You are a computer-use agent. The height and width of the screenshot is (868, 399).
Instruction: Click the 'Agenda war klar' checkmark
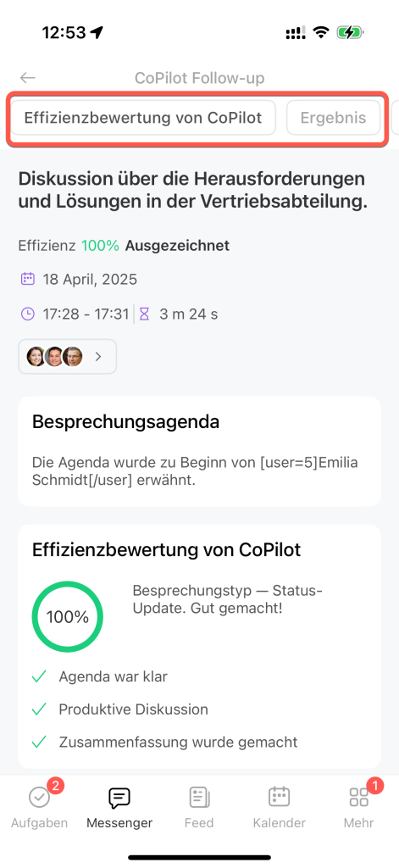(39, 676)
